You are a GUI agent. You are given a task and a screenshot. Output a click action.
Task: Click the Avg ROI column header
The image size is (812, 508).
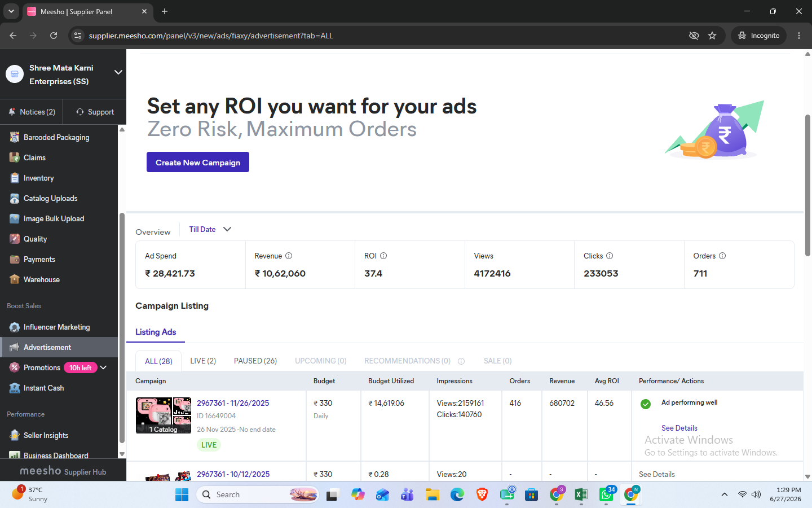pyautogui.click(x=607, y=381)
